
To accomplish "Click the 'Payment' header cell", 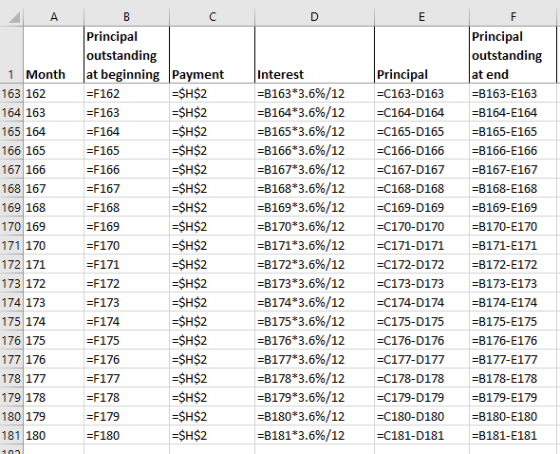I will tap(212, 55).
